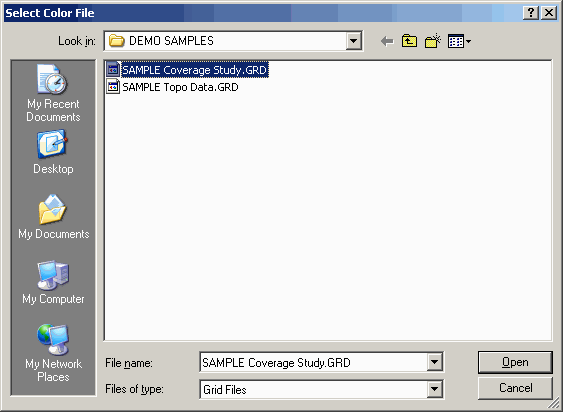Go up one folder level
Image resolution: width=563 pixels, height=412 pixels.
[409, 41]
